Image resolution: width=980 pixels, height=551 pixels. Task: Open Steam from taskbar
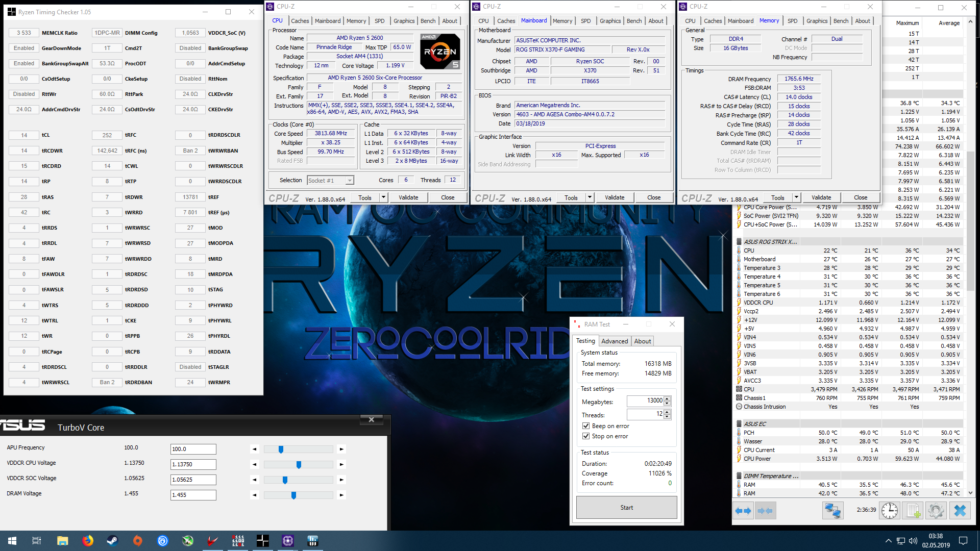pyautogui.click(x=112, y=541)
